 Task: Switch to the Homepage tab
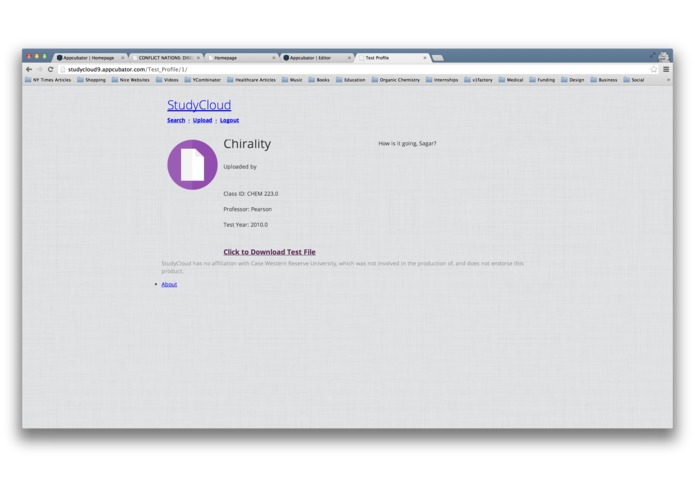pos(240,58)
